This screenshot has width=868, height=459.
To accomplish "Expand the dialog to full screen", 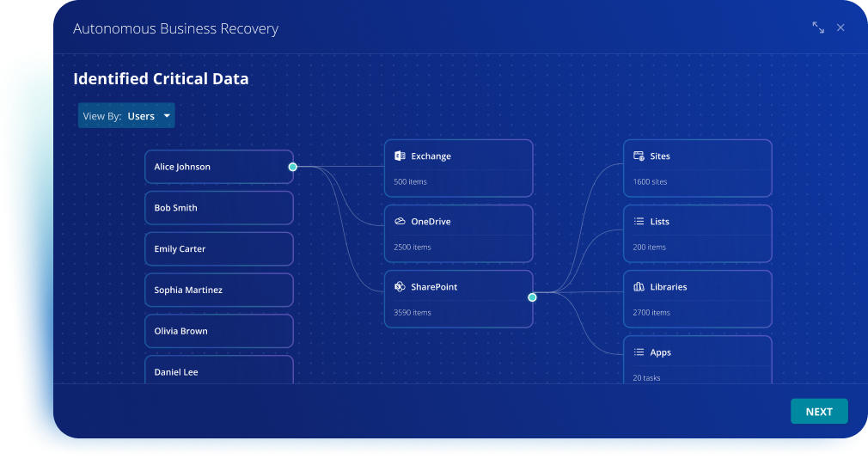I will click(x=818, y=28).
